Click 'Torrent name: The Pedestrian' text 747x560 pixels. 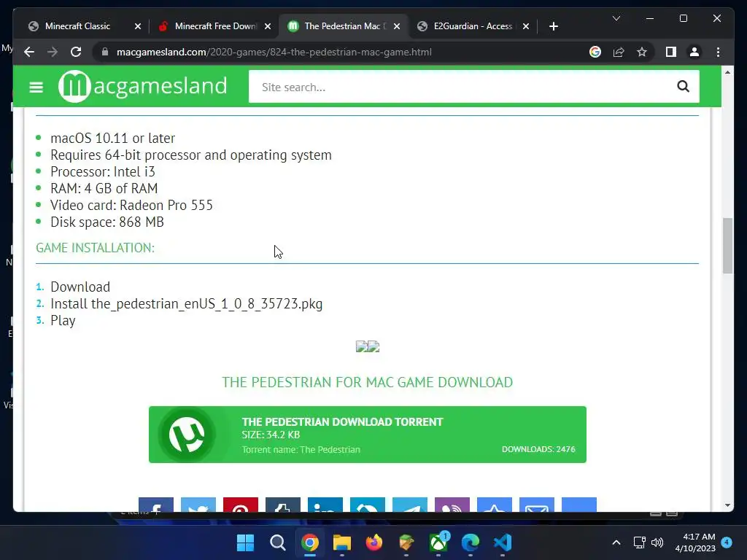click(301, 449)
